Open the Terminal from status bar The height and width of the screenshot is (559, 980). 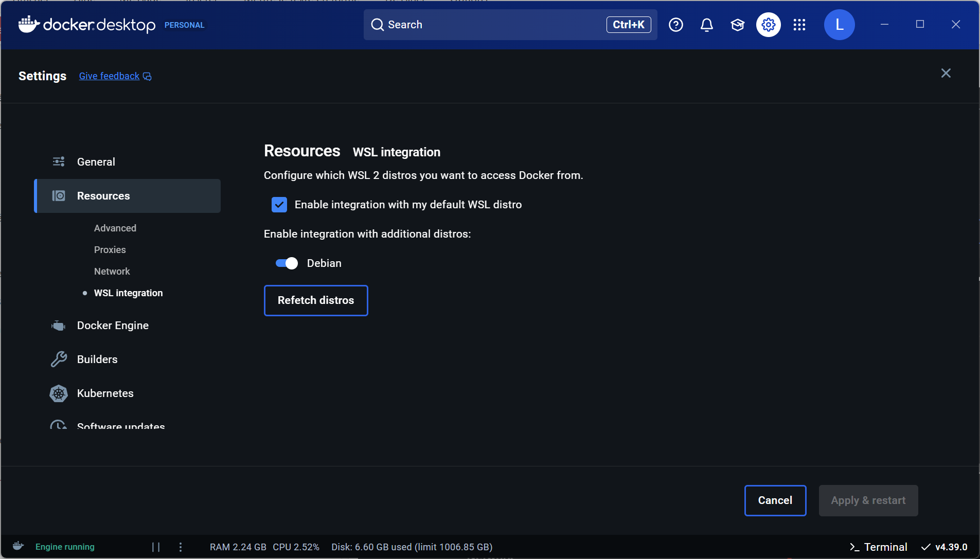878,547
